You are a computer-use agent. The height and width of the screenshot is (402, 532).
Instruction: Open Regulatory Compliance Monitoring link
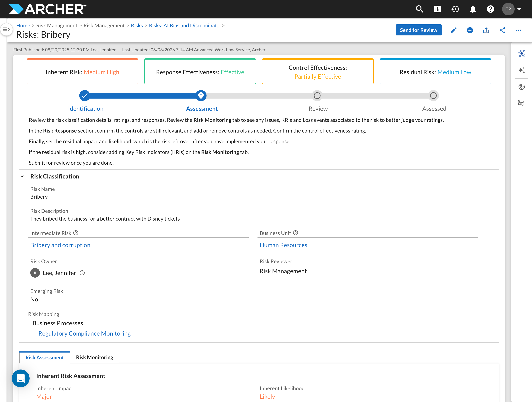pos(84,333)
